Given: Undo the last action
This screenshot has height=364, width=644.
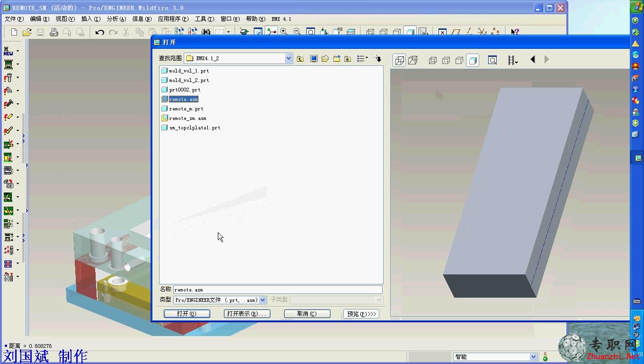Looking at the screenshot, I should tap(99, 32).
